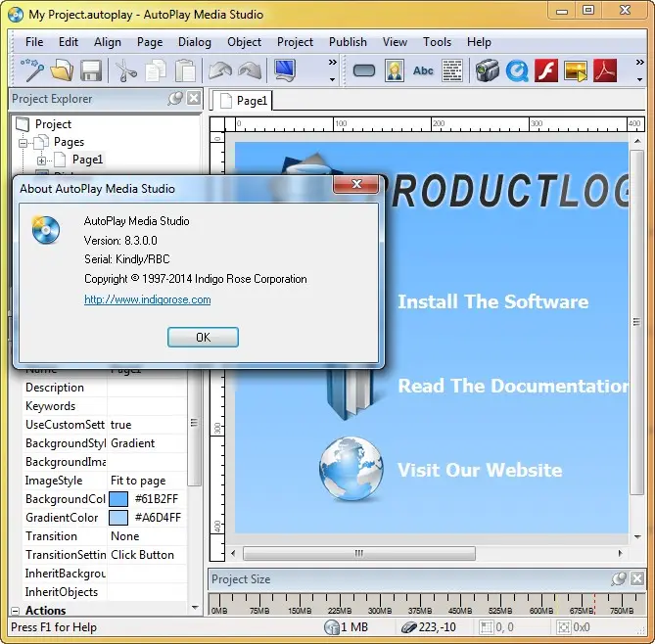Close the Project Explorer pane

point(194,99)
